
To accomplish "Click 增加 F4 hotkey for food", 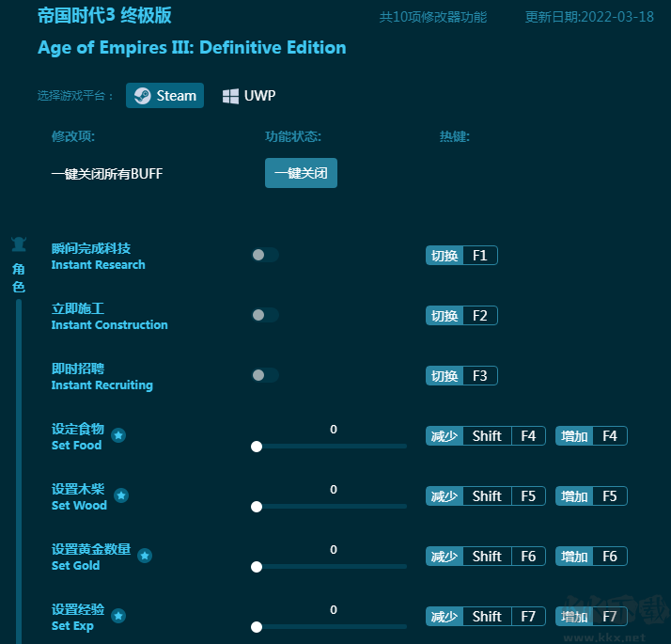I will pos(591,436).
